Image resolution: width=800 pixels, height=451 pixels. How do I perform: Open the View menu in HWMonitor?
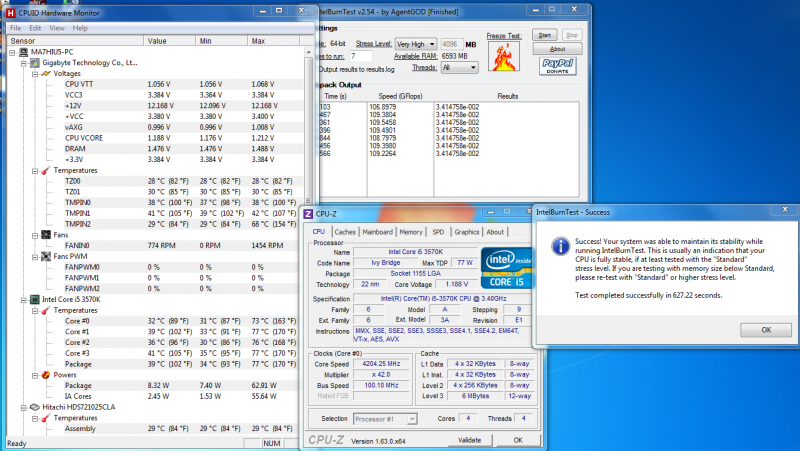click(57, 28)
